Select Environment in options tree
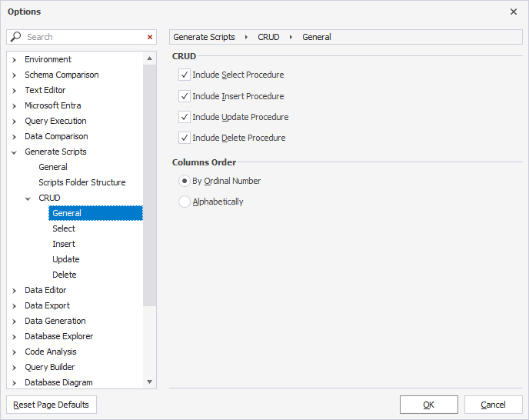The height and width of the screenshot is (420, 529). pos(48,59)
